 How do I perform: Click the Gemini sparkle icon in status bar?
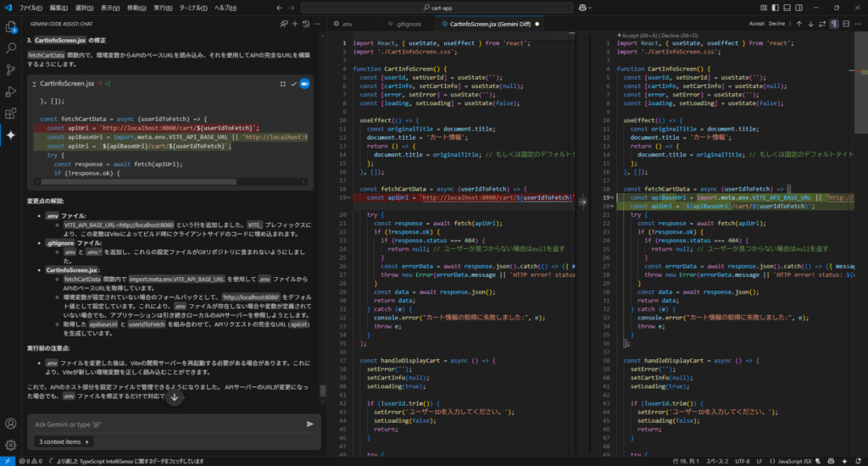click(844, 461)
